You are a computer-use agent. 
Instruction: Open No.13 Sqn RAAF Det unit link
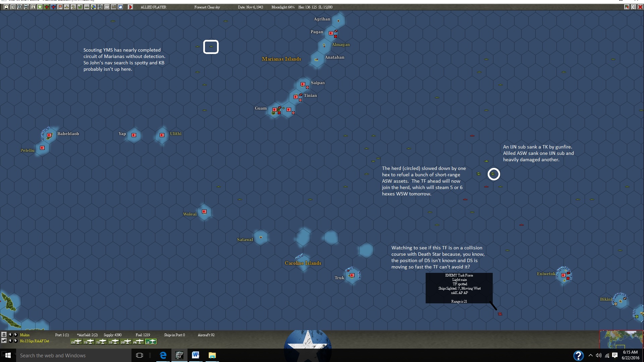[34, 341]
